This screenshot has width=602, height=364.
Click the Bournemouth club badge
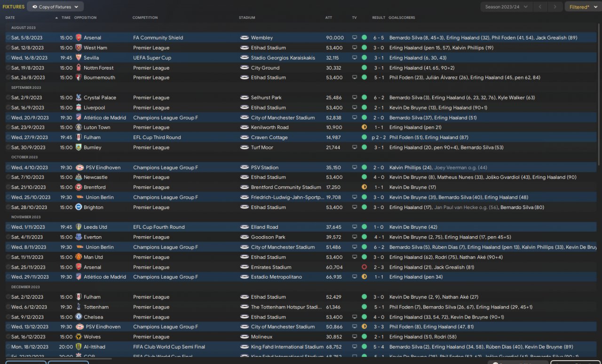(79, 77)
